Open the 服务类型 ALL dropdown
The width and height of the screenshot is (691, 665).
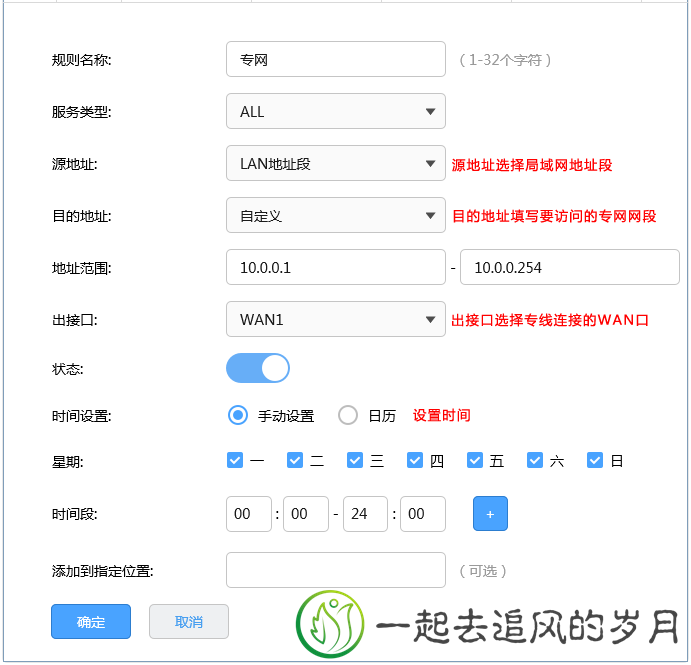[x=335, y=112]
